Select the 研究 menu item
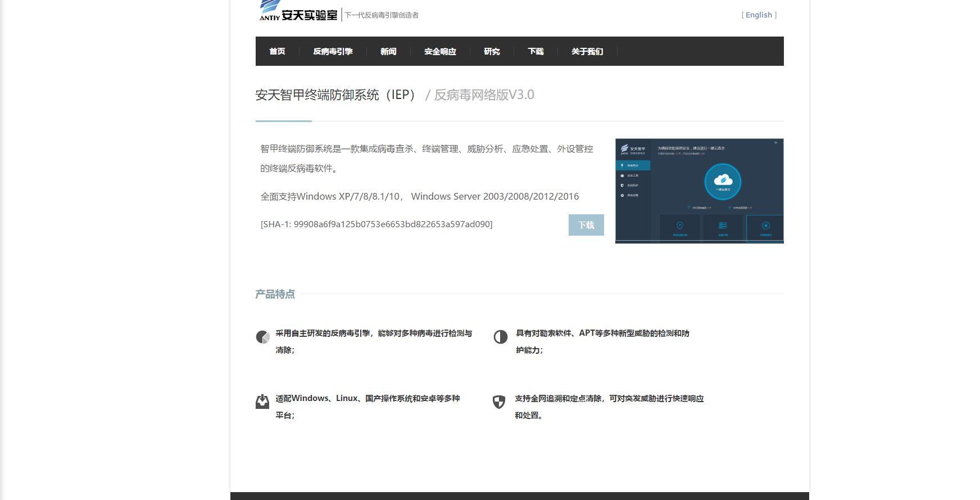Viewport: 980px width, 500px height. [x=492, y=51]
